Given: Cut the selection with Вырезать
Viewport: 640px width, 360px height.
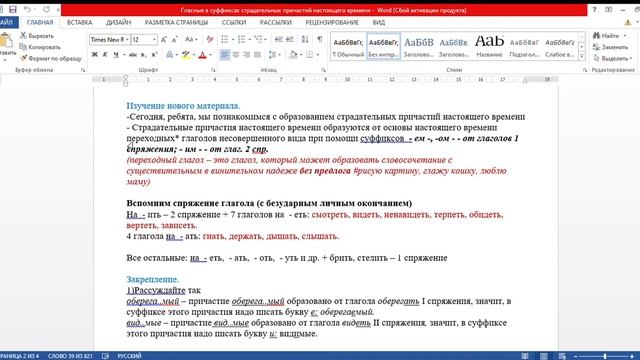Looking at the screenshot, I should (37, 36).
